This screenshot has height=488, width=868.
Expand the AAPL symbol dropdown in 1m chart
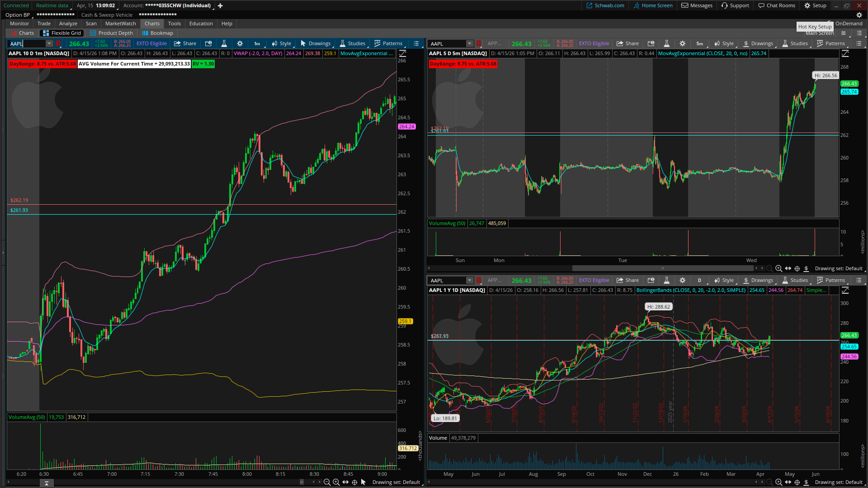click(49, 44)
